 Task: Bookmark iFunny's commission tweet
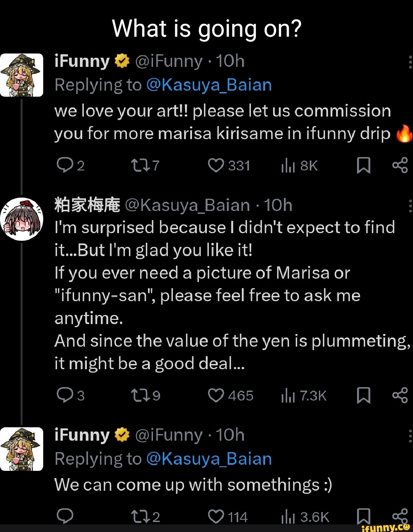tap(364, 165)
